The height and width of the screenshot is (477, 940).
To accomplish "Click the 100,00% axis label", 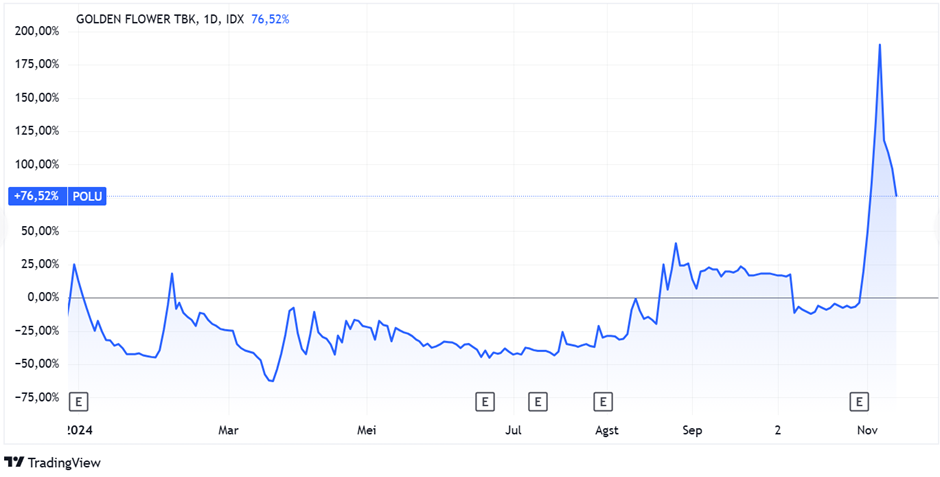I will click(x=37, y=164).
